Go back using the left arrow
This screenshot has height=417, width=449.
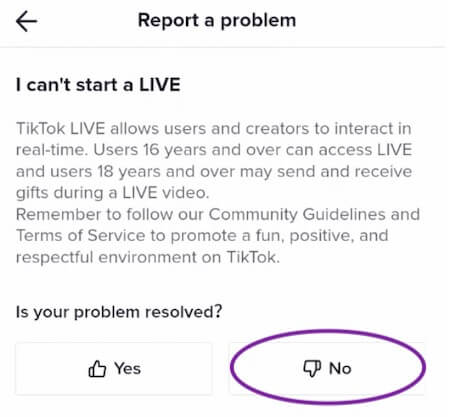pos(26,21)
